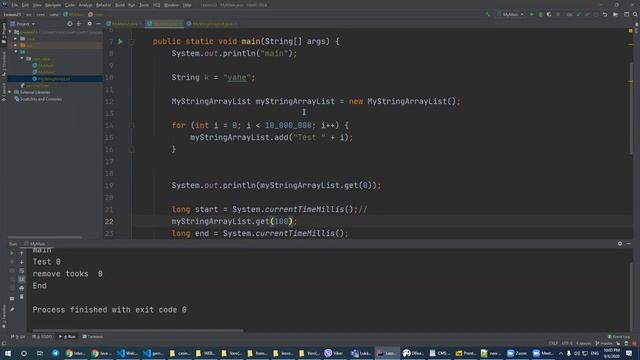Roll back changes with the revert arrow icon
This screenshot has width=640, height=360.
tap(605, 14)
